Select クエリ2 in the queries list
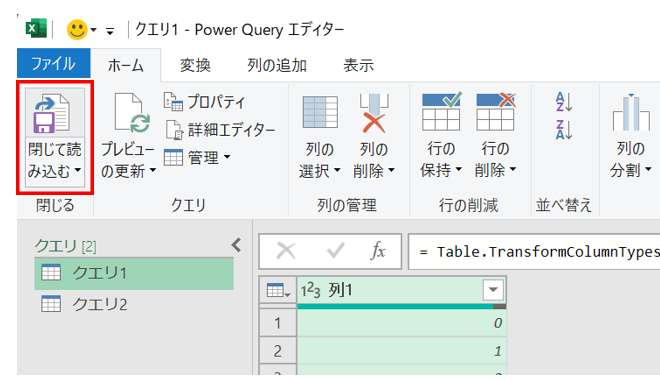Image resolution: width=660 pixels, height=380 pixels. [x=134, y=304]
